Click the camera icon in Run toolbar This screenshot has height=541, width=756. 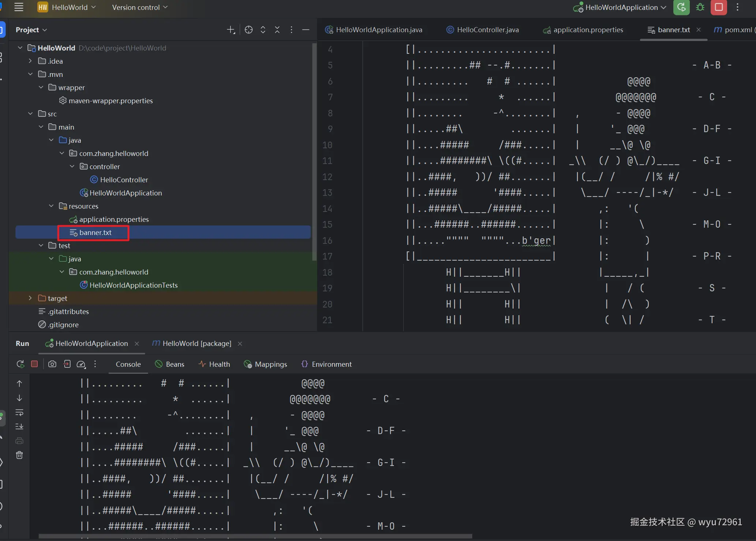(52, 364)
